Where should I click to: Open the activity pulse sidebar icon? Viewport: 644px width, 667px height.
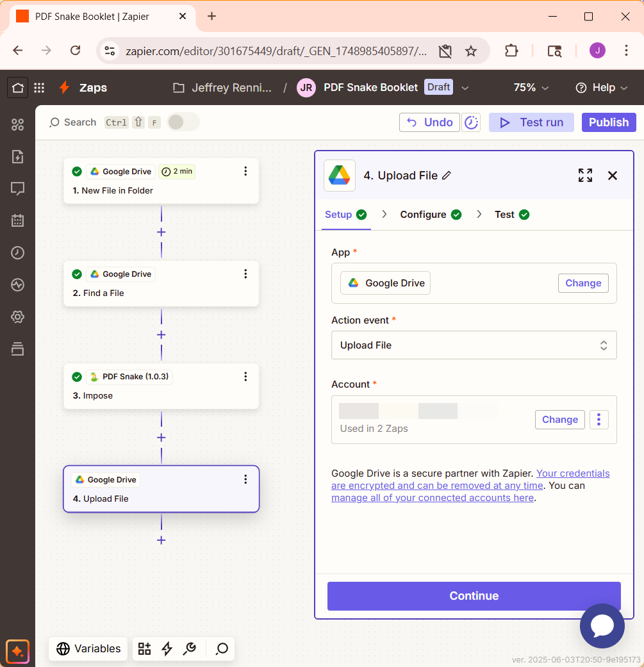(17, 284)
